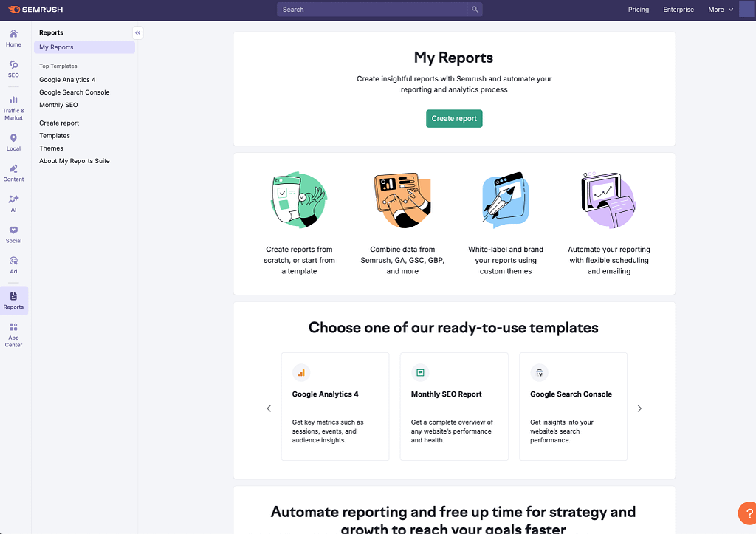Click the user avatar in top corner
756x534 pixels.
747,9
